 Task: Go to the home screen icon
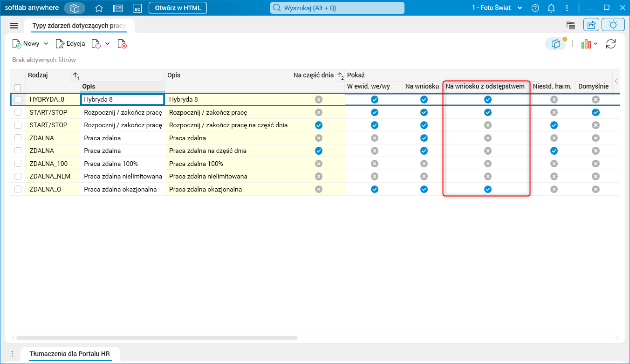pyautogui.click(x=99, y=8)
